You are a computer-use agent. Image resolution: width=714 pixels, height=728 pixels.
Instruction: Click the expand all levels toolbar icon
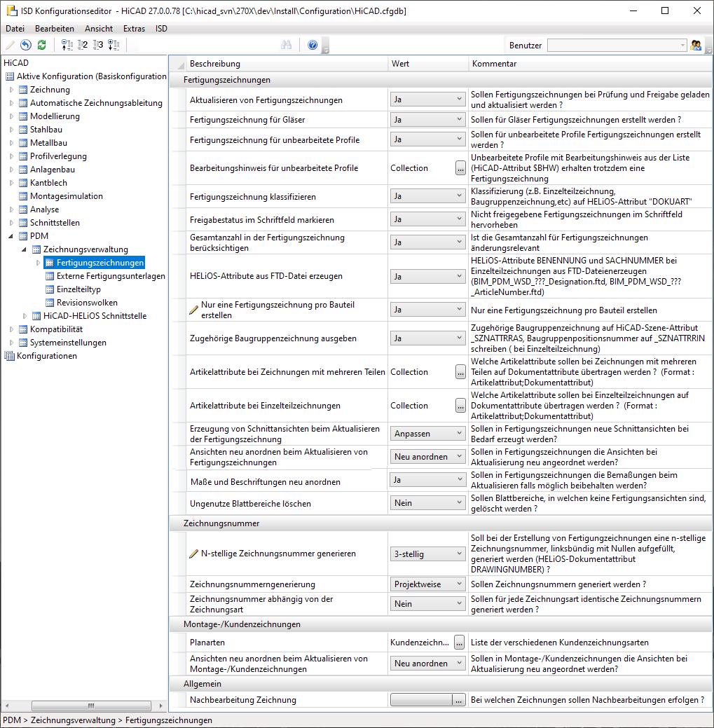[x=114, y=45]
